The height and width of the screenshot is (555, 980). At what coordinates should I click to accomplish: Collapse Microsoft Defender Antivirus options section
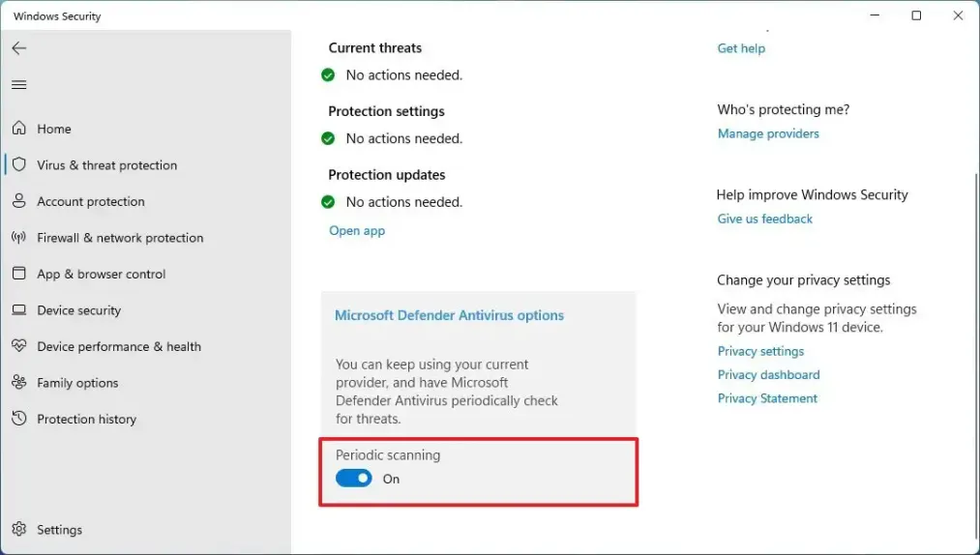(449, 315)
